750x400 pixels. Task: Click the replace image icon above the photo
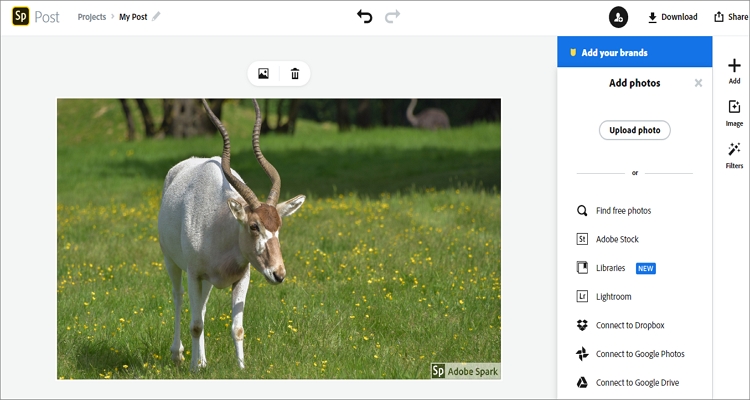[x=263, y=74]
